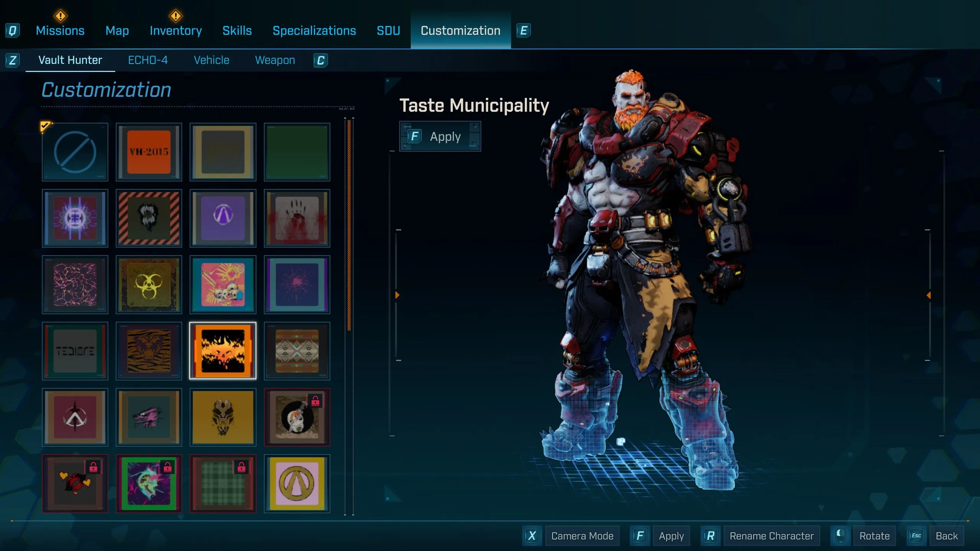Image resolution: width=980 pixels, height=551 pixels.
Task: Open the Specializations tab
Action: (x=314, y=31)
